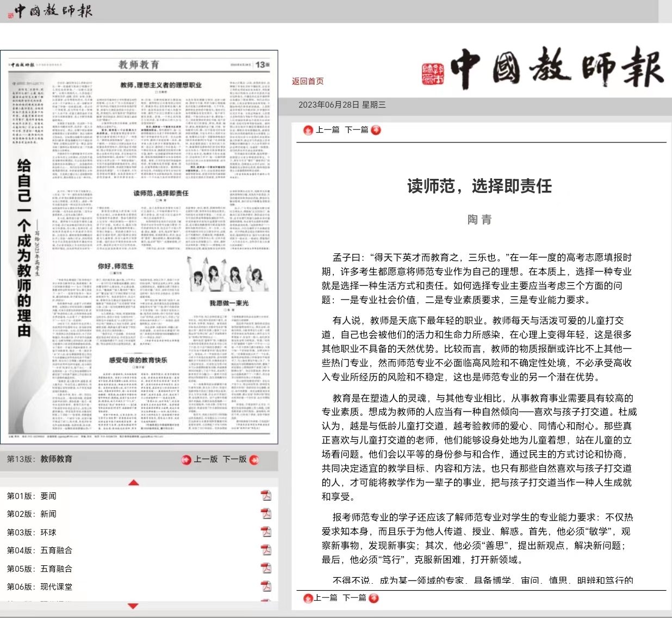Open 下一篇 at the top of the article
Screen dimensions: 672x618
coord(357,130)
